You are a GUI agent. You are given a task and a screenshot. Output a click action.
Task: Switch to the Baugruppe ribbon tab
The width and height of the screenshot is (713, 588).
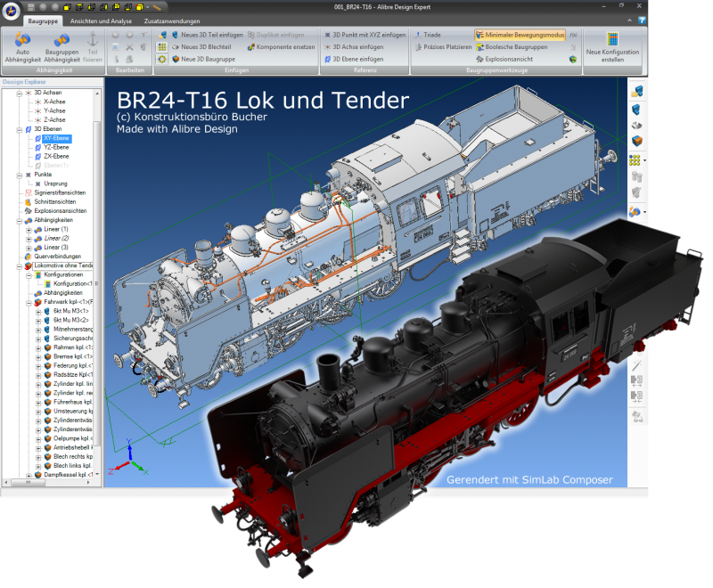click(43, 20)
